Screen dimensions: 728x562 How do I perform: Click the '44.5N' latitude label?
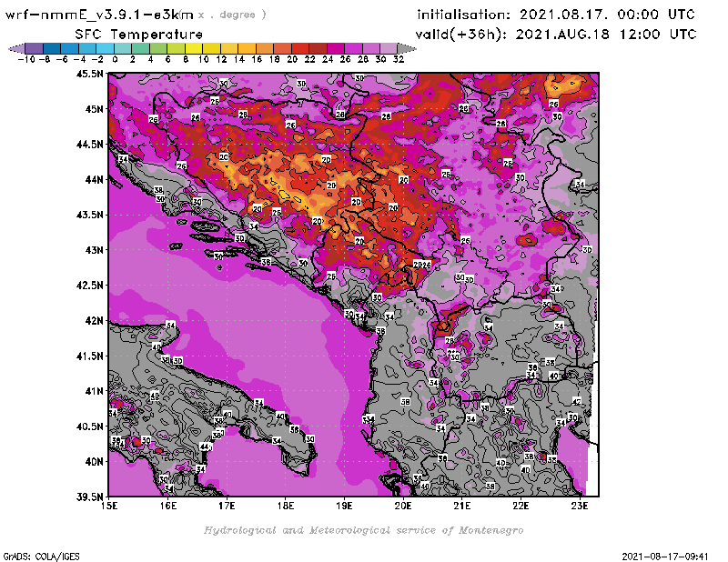coord(89,145)
